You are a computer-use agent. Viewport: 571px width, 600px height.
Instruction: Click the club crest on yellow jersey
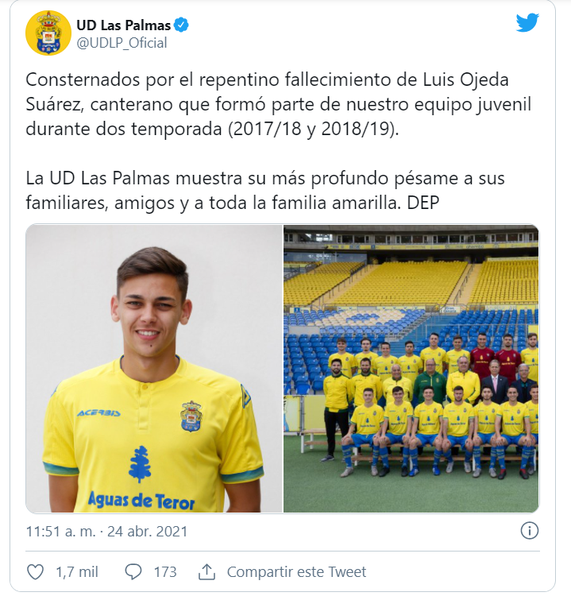191,416
